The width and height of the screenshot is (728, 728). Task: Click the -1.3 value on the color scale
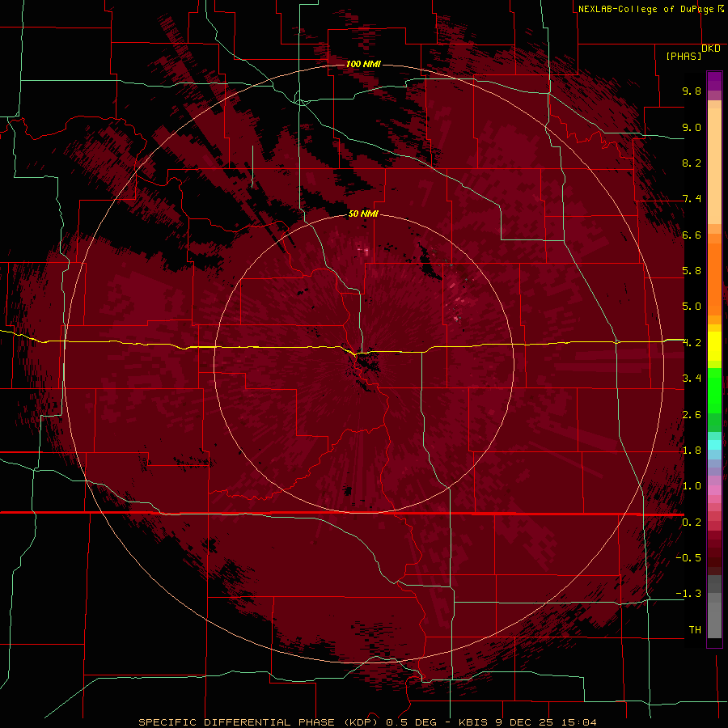click(688, 594)
